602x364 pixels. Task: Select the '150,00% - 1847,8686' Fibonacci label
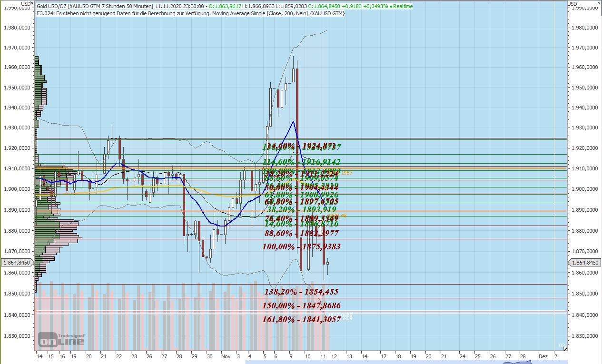tap(301, 305)
